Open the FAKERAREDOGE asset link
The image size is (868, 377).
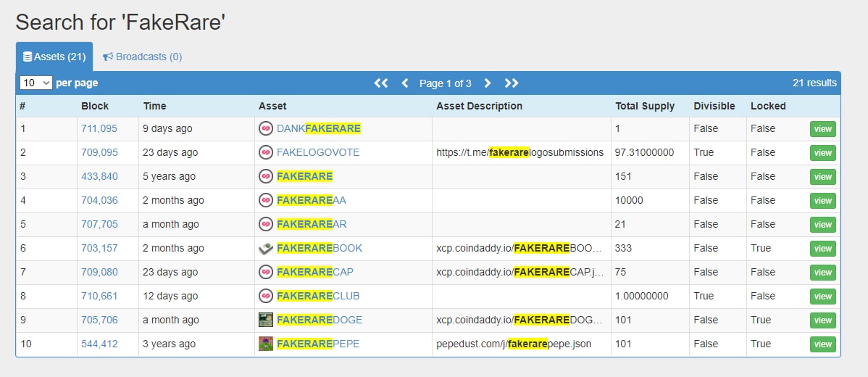tap(320, 320)
